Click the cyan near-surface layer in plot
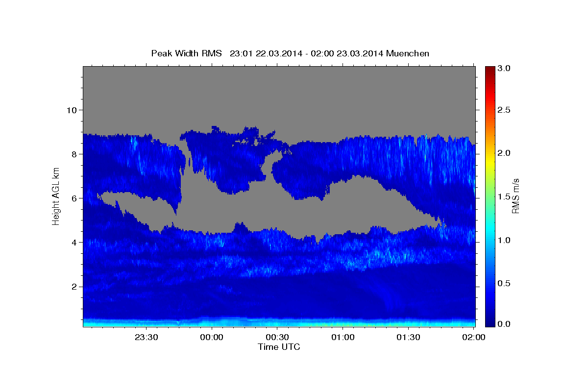The height and width of the screenshot is (392, 588). coord(279,323)
